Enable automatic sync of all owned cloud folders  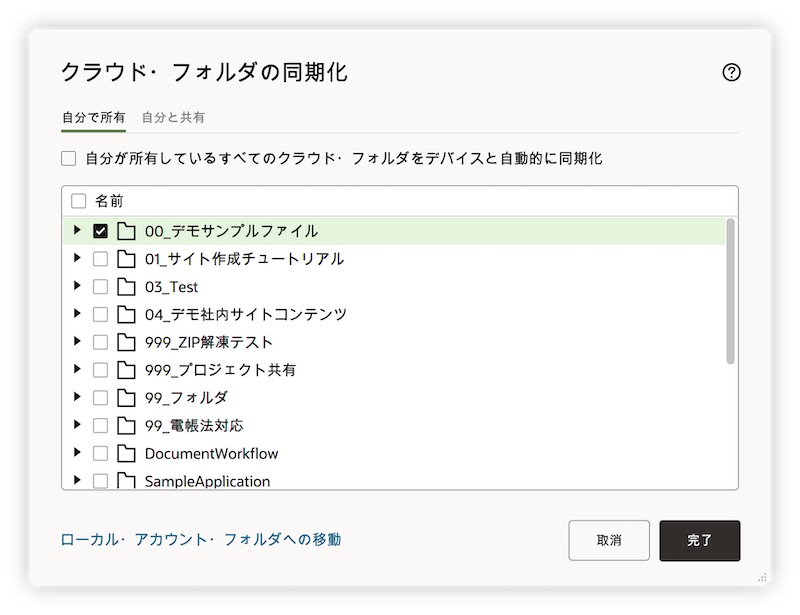coord(69,158)
